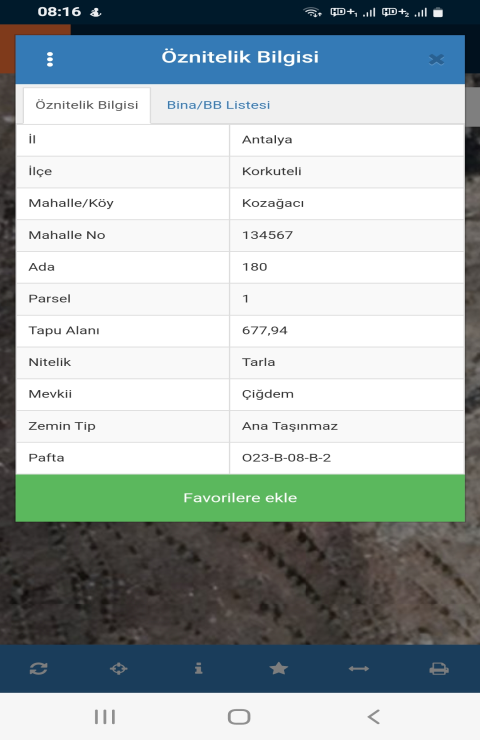Tap the Tapu Alanı value 677,94

click(265, 330)
